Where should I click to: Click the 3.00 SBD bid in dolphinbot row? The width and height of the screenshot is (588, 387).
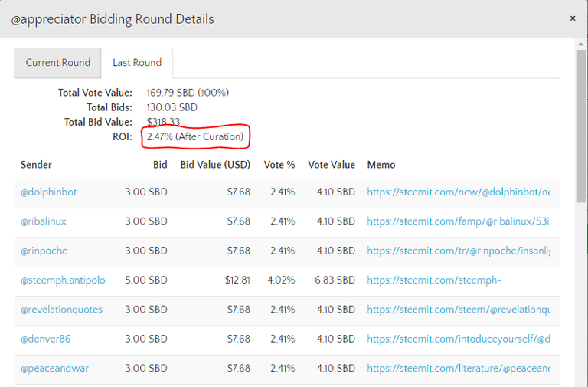click(x=146, y=192)
